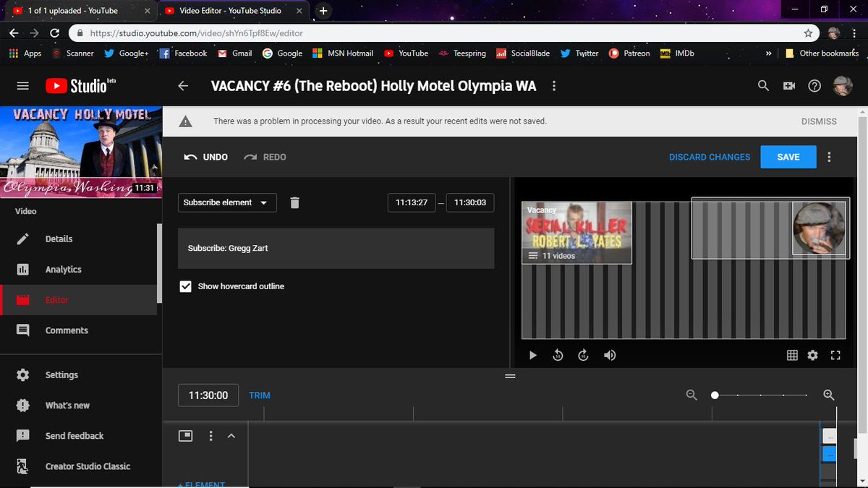Open the YouTube Studio hamburger menu
This screenshot has height=488, width=868.
(22, 85)
